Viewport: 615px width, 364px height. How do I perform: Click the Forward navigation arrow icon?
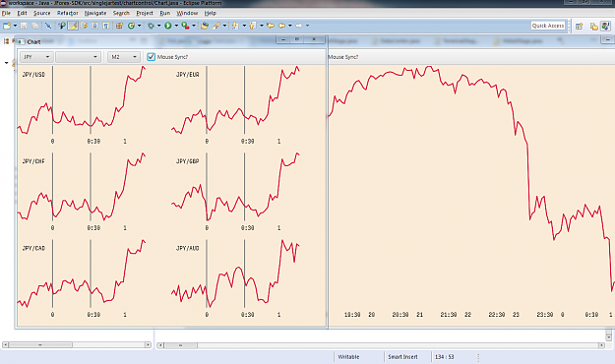pos(299,26)
